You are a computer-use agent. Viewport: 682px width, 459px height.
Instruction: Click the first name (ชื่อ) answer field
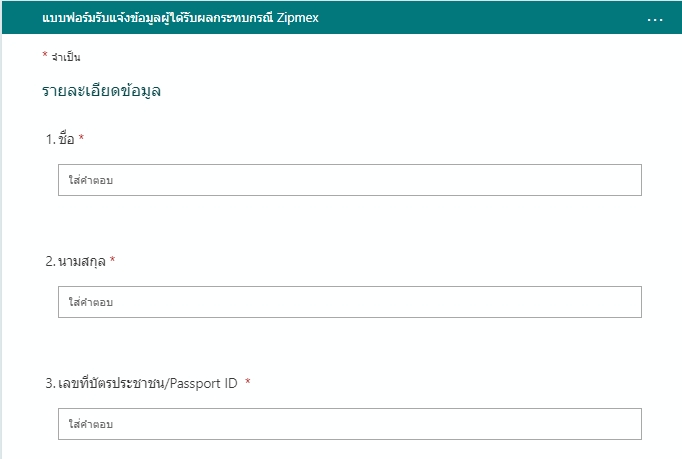click(350, 180)
